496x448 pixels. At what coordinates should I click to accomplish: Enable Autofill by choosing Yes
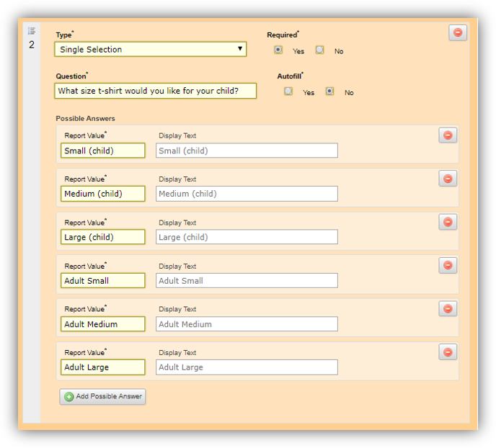[x=288, y=91]
